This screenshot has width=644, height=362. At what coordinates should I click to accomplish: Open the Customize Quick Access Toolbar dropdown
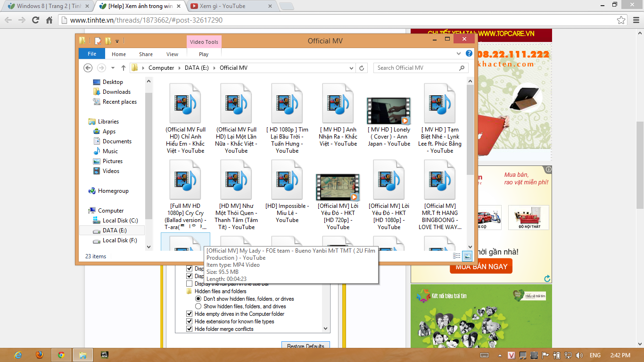click(117, 41)
